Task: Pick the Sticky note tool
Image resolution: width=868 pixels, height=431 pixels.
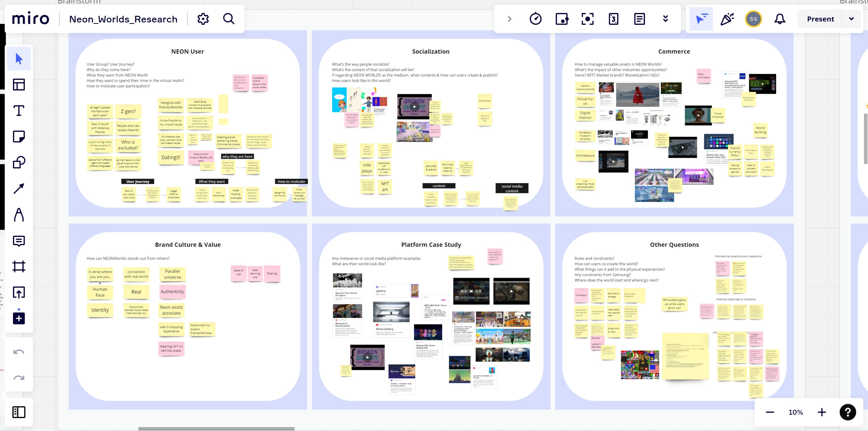Action: (x=19, y=136)
